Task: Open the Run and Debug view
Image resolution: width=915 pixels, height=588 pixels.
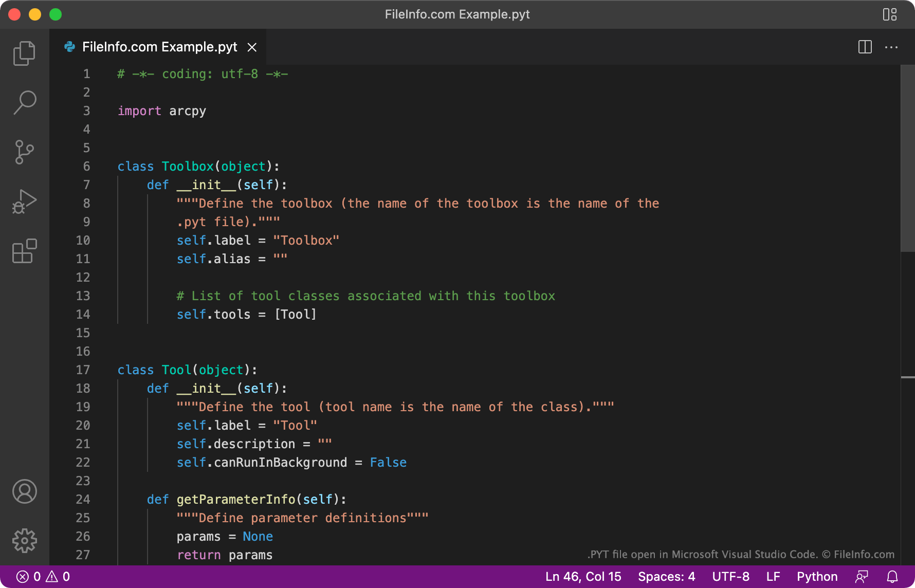Action: click(x=24, y=201)
